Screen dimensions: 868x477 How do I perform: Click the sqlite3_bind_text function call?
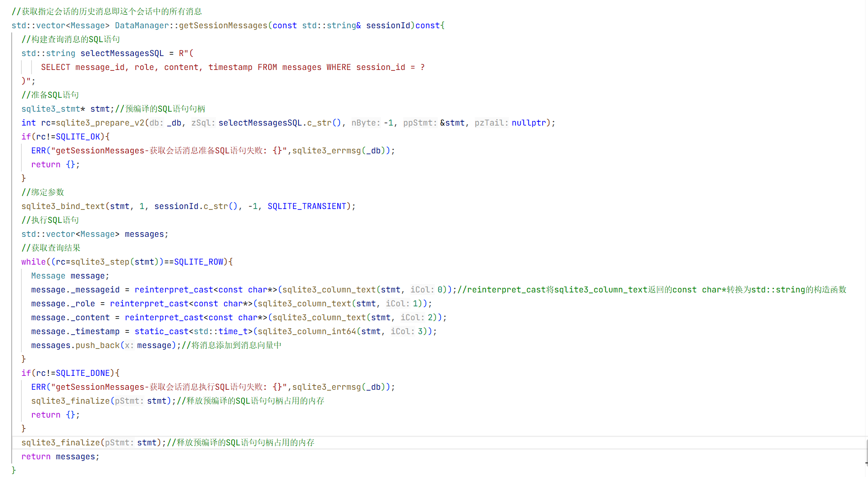[x=63, y=206]
